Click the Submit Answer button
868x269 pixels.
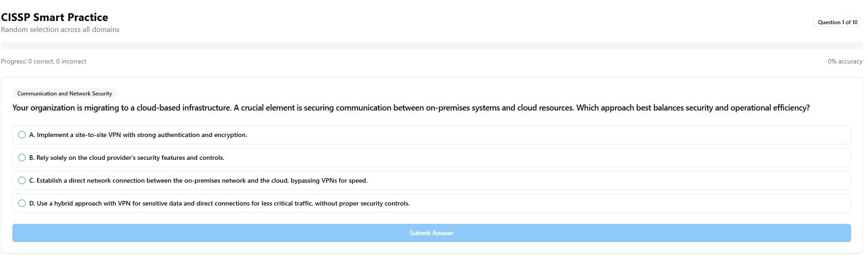431,233
